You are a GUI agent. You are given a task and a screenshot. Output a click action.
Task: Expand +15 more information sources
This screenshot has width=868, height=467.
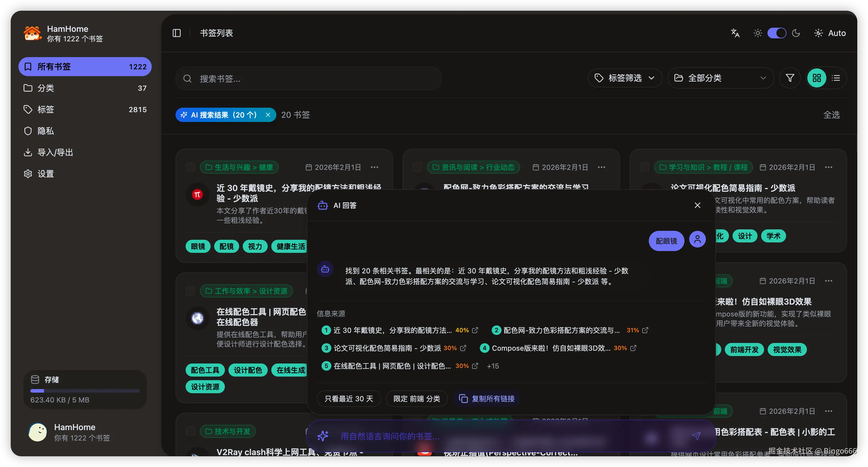pos(493,366)
